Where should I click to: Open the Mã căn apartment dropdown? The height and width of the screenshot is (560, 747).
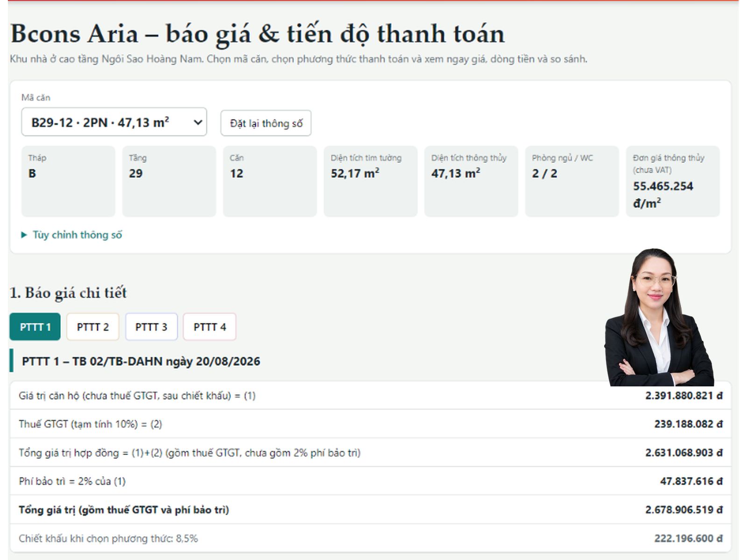114,122
